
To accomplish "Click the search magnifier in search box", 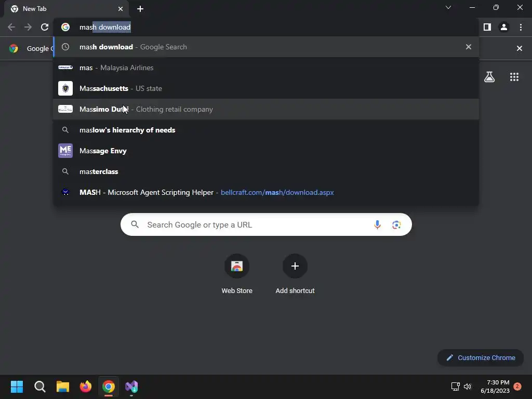I will coord(135,224).
